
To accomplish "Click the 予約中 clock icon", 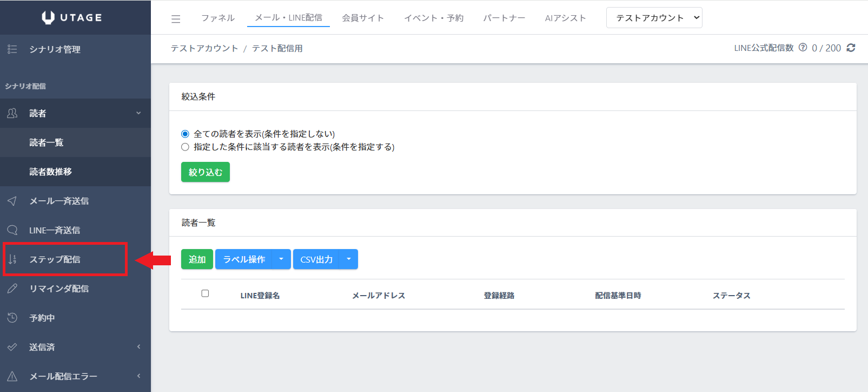I will coord(12,318).
